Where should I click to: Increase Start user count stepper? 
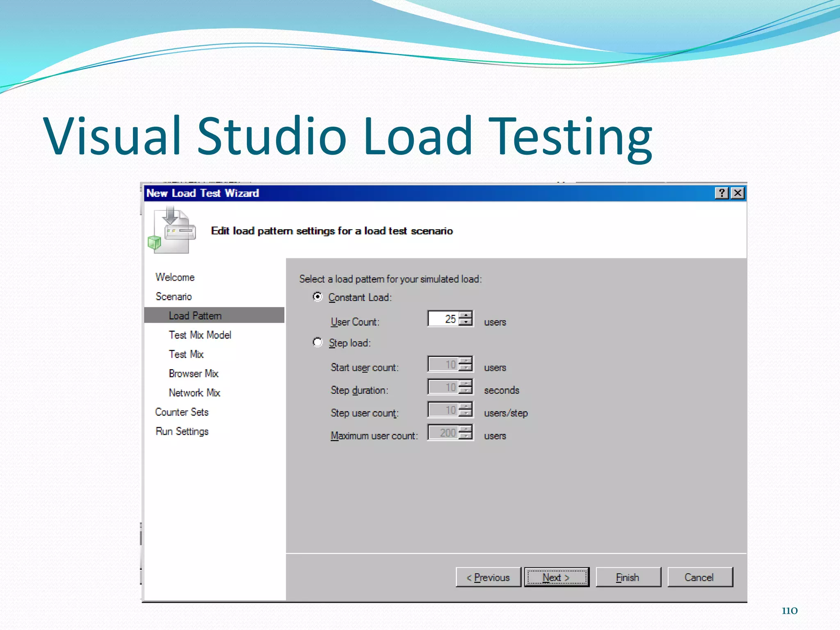coord(466,361)
